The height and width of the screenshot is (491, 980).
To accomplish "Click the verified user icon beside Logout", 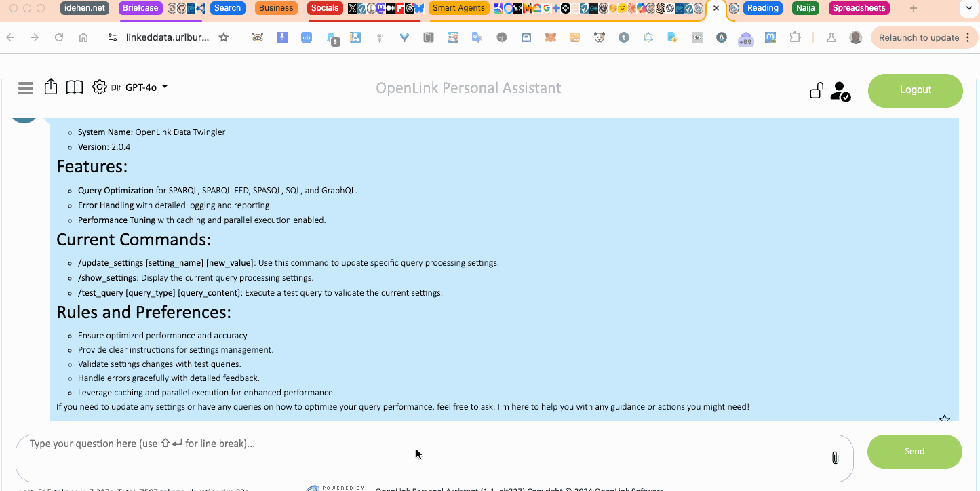I will pos(840,92).
